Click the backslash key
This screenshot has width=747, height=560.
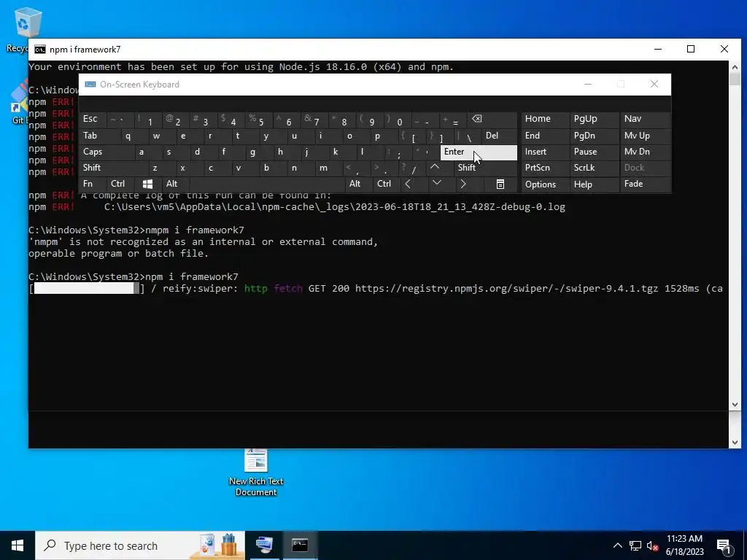(468, 136)
